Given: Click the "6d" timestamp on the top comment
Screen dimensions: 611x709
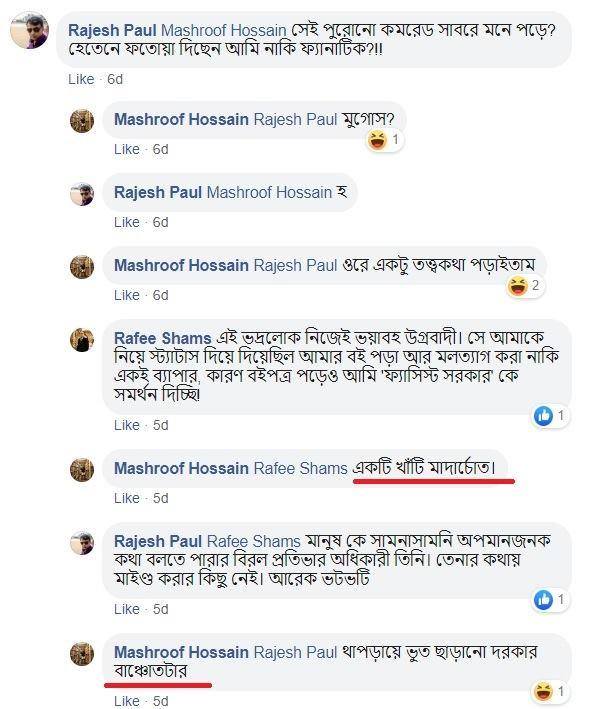Looking at the screenshot, I should coord(115,79).
